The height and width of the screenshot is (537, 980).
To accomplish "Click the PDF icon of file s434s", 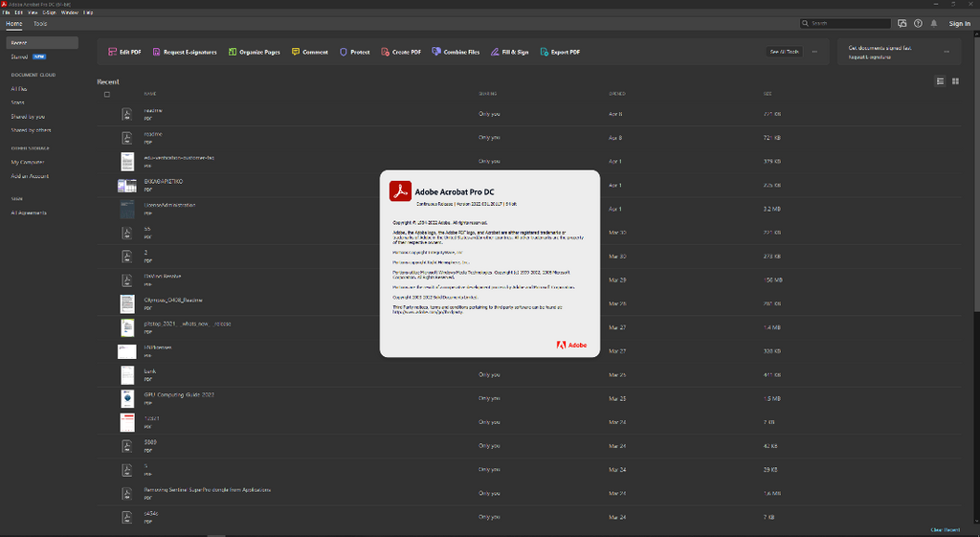I will 127,517.
